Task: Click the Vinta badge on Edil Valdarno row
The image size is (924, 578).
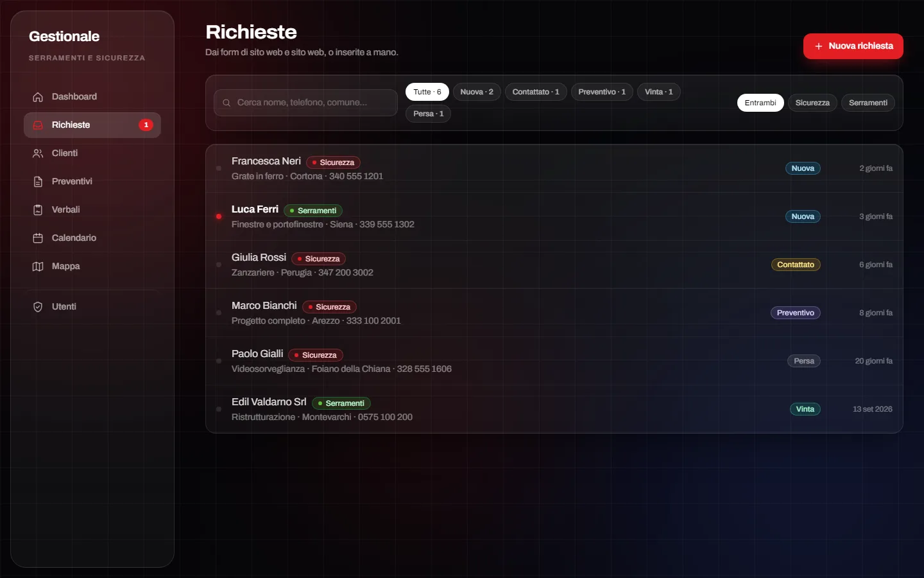Action: (x=805, y=409)
